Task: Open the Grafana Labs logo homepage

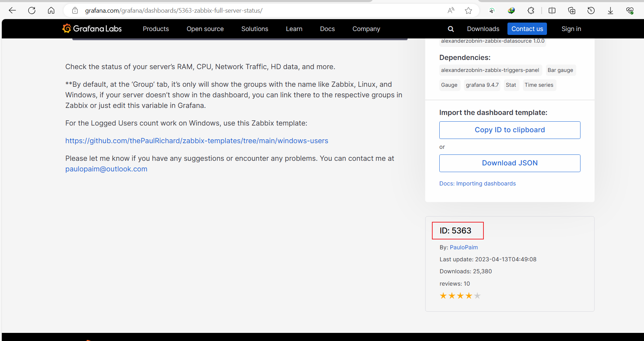Action: (92, 29)
